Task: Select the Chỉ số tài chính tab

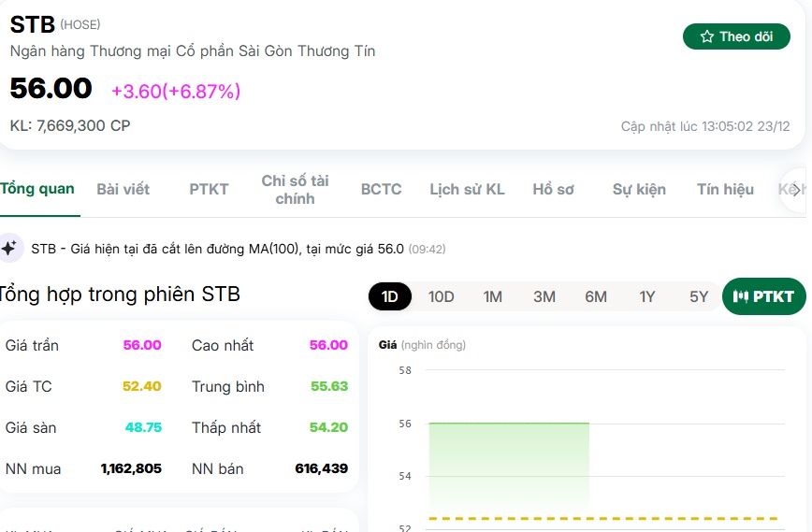Action: [x=296, y=190]
